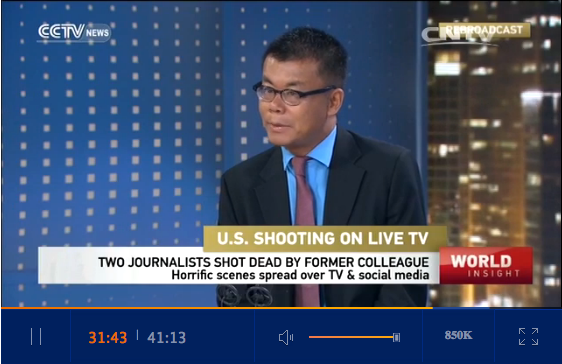Viewport: 562px width, 364px height.
Task: Open the 850K bitrate quality selector
Action: point(458,335)
